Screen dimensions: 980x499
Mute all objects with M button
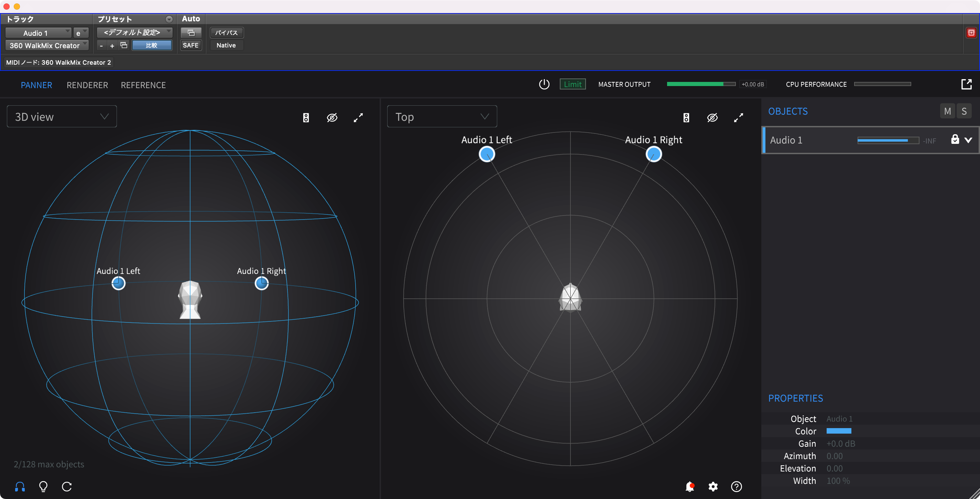click(x=947, y=111)
